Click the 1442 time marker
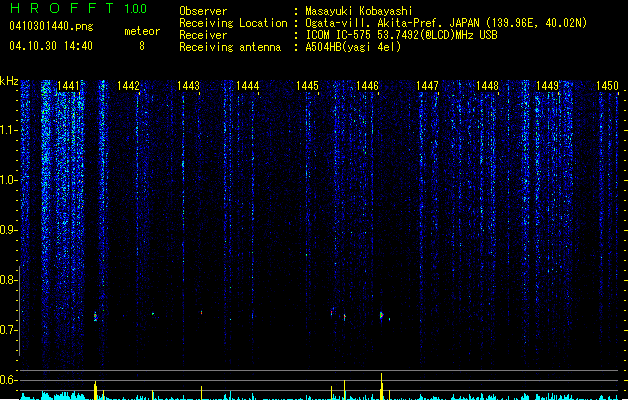The width and height of the screenshot is (629, 400). (128, 86)
